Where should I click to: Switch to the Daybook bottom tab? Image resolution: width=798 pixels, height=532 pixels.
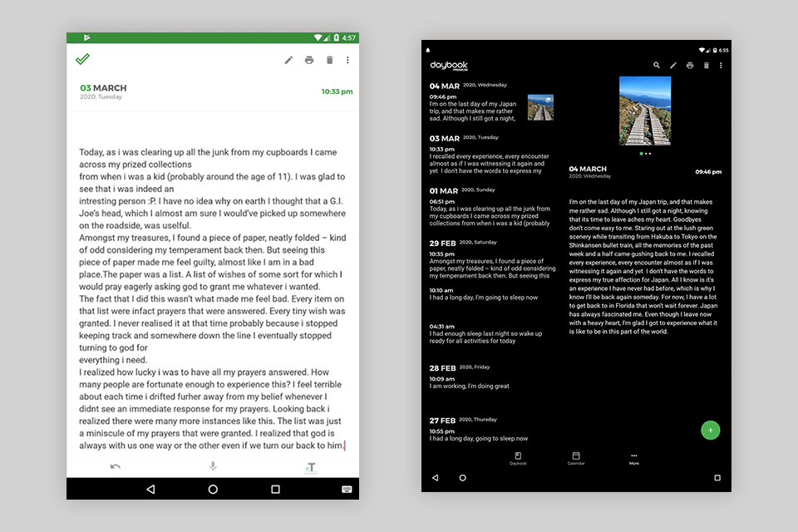(x=518, y=458)
